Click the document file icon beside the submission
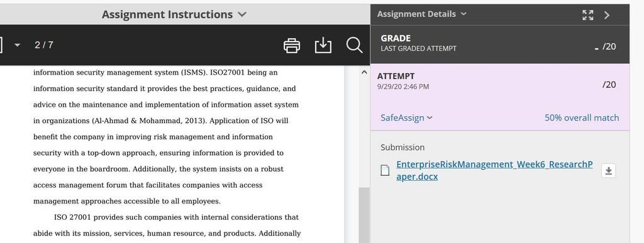Viewport: 644px width, 243px height. pyautogui.click(x=384, y=170)
